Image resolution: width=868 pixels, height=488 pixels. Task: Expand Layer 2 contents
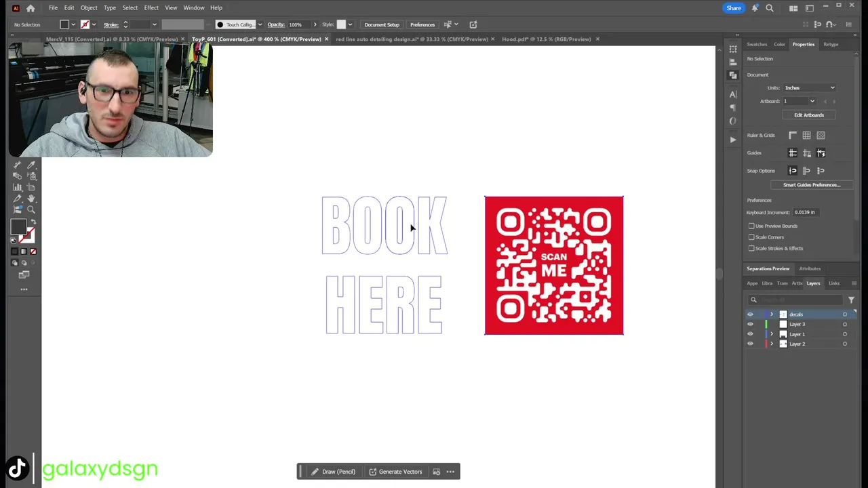[771, 344]
